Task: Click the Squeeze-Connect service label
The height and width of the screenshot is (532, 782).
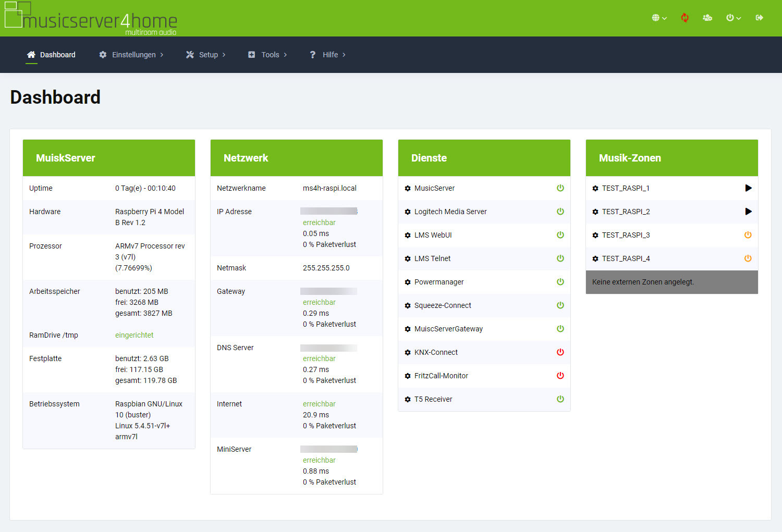Action: pos(443,305)
